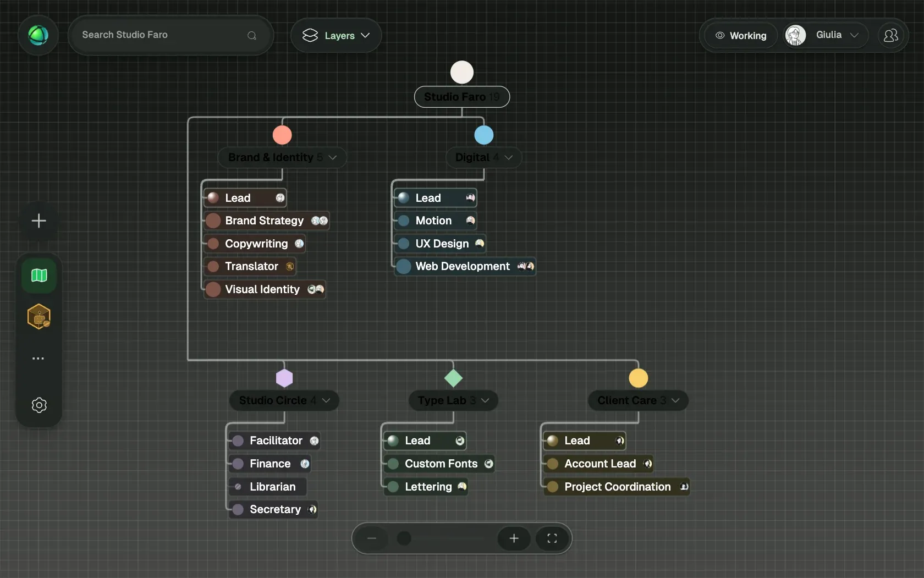The width and height of the screenshot is (924, 578).
Task: Click the purple Studio Circle hexagon
Action: [284, 378]
